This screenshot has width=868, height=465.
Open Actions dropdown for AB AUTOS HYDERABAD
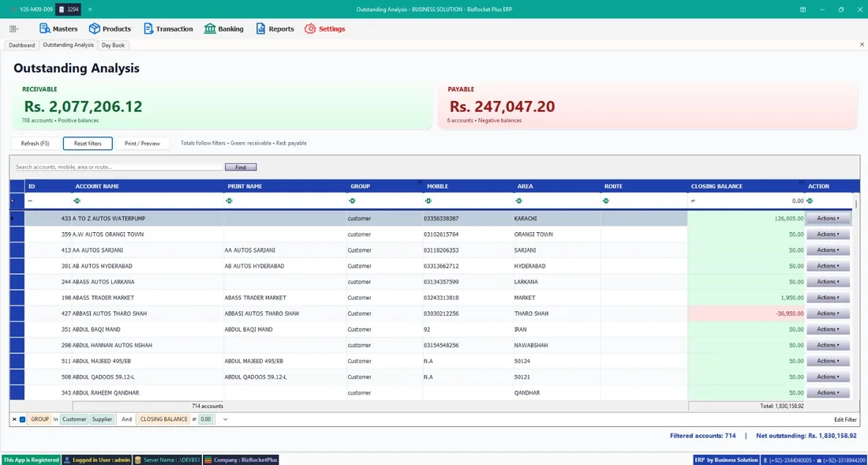click(x=828, y=266)
